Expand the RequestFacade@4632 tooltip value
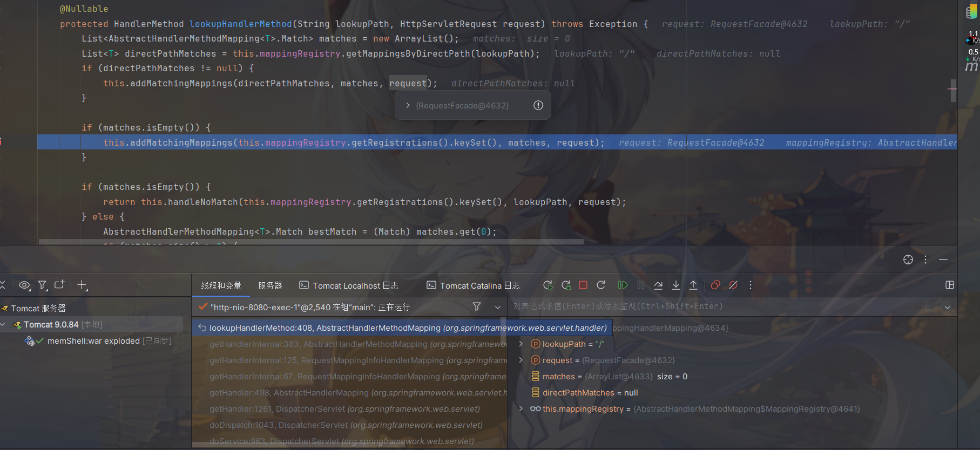Image resolution: width=980 pixels, height=450 pixels. pyautogui.click(x=408, y=105)
